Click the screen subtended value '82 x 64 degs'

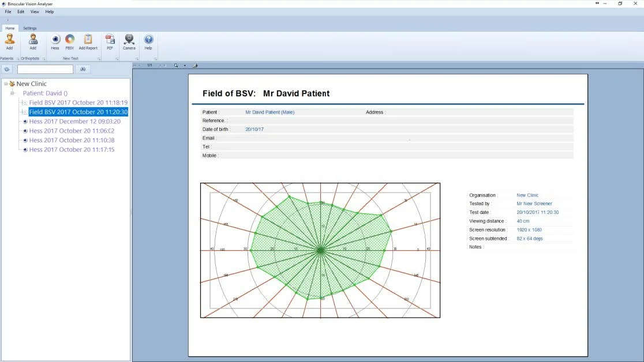[530, 239]
